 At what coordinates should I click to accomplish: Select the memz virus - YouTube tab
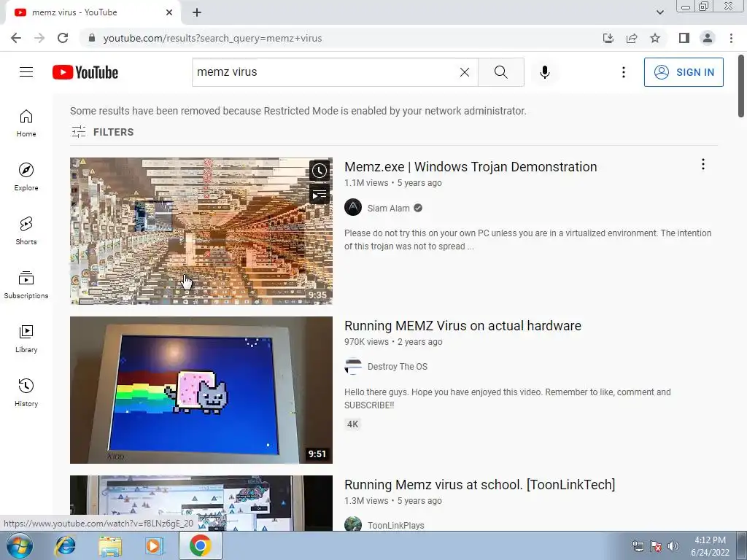(x=93, y=12)
